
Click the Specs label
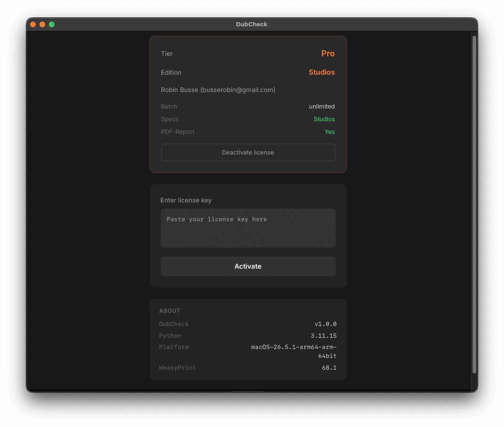click(169, 119)
